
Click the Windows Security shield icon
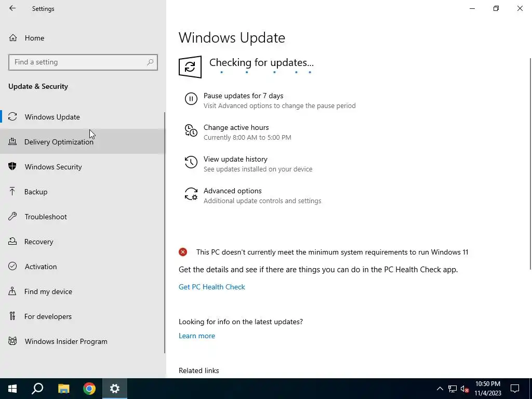12,166
